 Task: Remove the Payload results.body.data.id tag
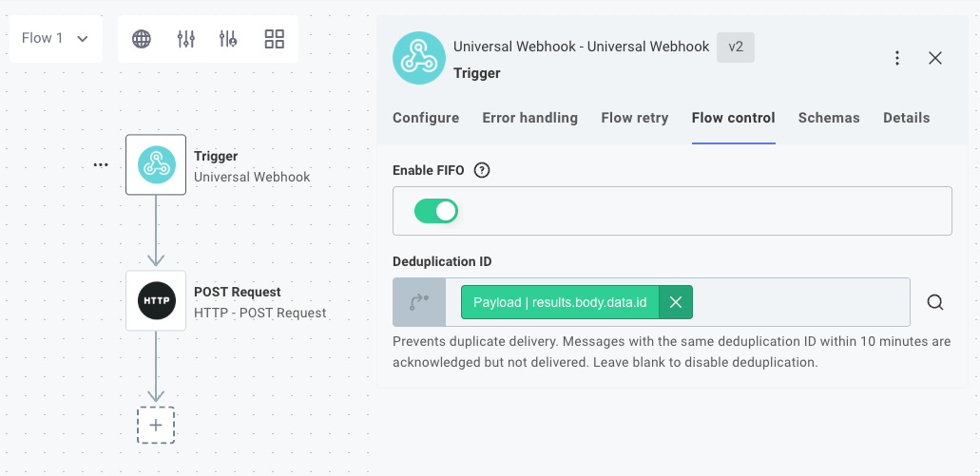[676, 302]
